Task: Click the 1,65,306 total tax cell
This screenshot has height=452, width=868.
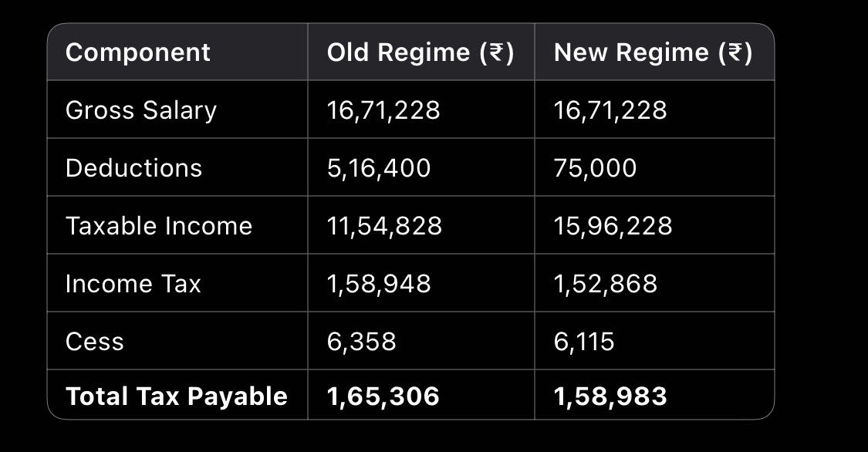Action: tap(383, 396)
